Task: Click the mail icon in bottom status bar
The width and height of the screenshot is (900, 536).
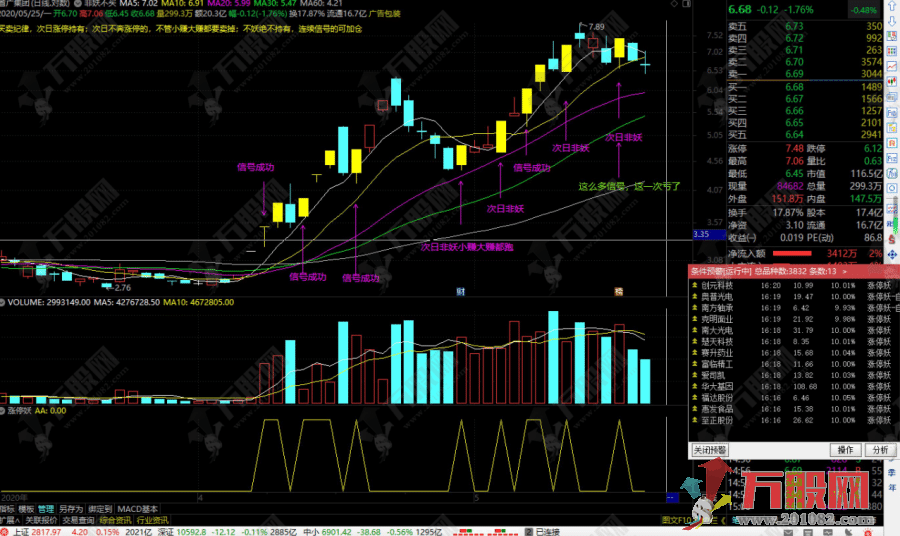Action: tap(788, 532)
